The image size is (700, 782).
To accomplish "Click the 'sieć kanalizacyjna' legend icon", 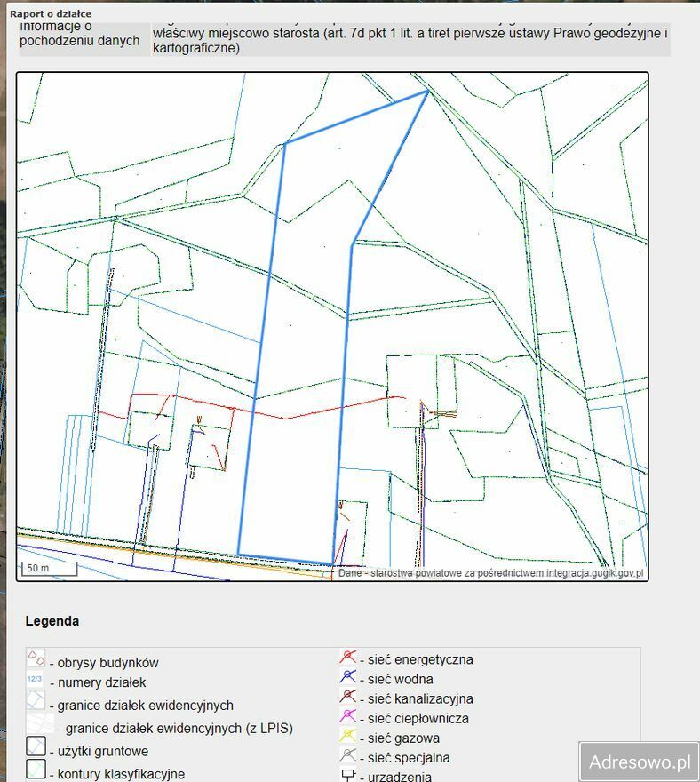I will pyautogui.click(x=348, y=696).
